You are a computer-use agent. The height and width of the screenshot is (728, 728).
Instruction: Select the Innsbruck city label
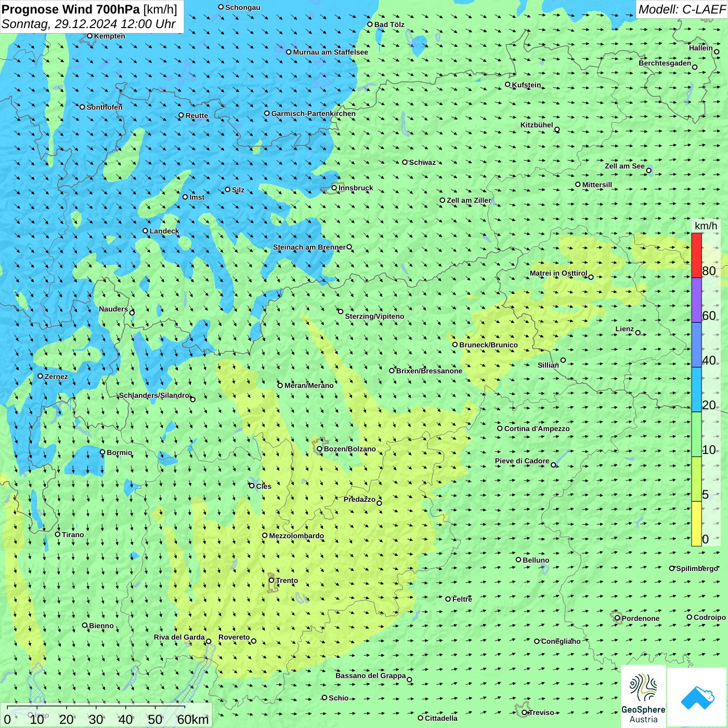click(x=356, y=188)
